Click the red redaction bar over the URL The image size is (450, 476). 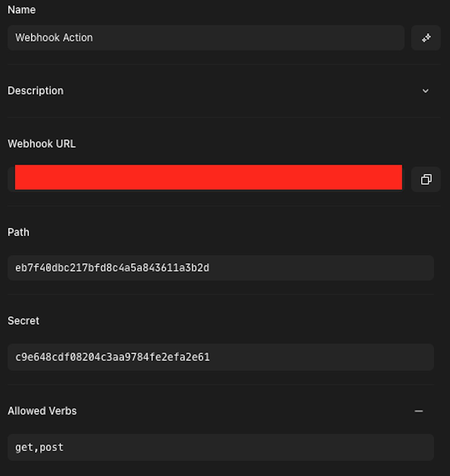(x=208, y=177)
